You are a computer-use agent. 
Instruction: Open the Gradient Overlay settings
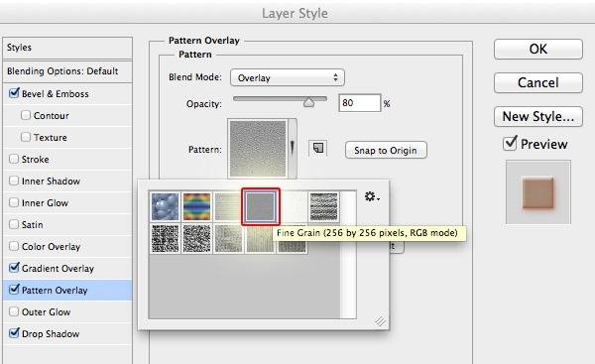[58, 269]
